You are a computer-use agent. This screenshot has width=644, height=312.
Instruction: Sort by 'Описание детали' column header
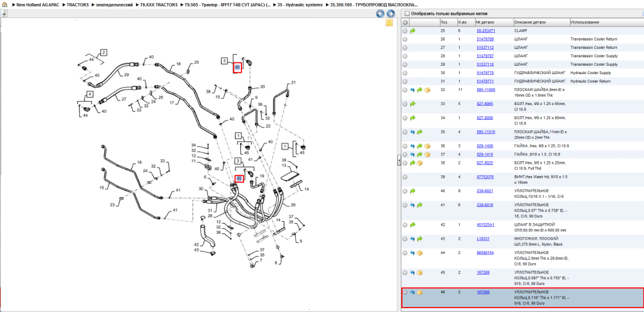point(530,22)
